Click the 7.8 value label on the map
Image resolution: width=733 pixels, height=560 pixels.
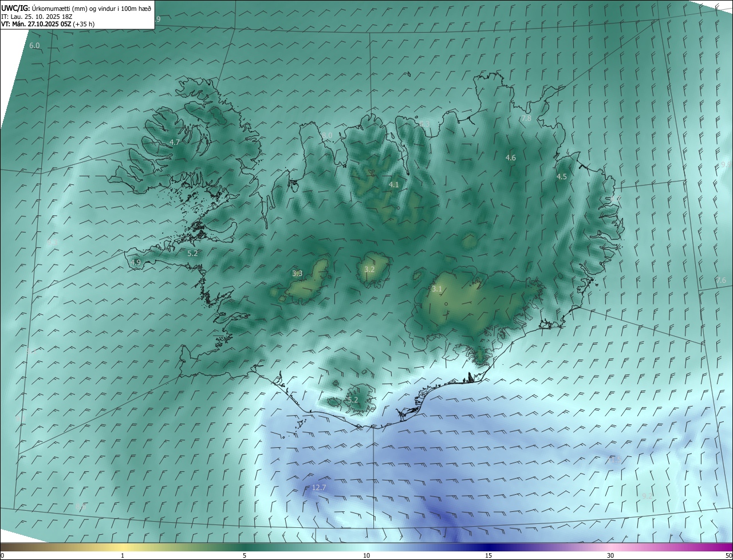[526, 119]
